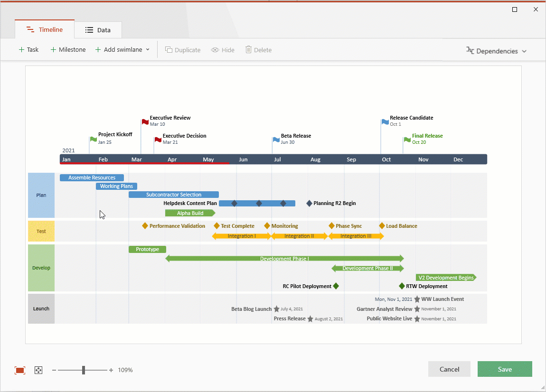Screen dimensions: 546x392
Task: Add a new Milestone
Action: pos(67,49)
